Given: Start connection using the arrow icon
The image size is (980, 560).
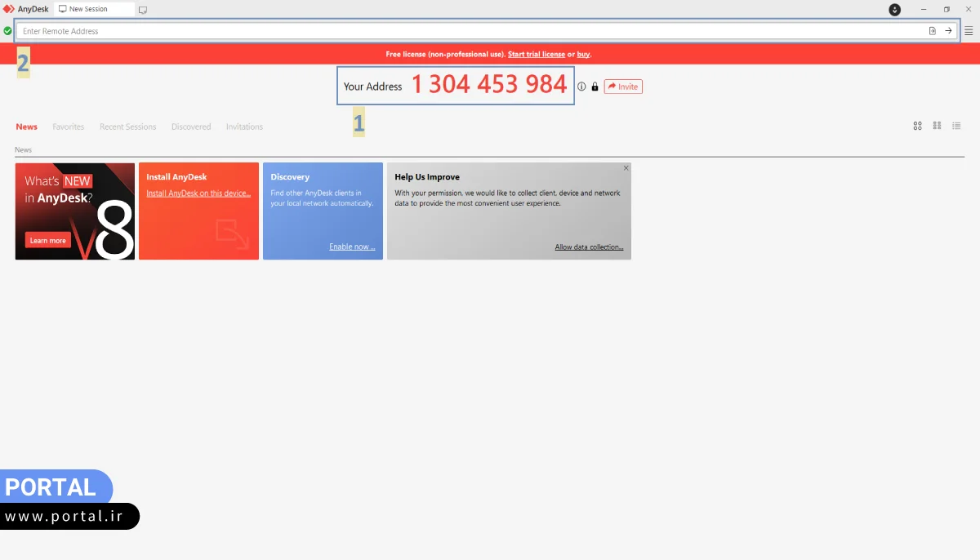Looking at the screenshot, I should pos(950,30).
